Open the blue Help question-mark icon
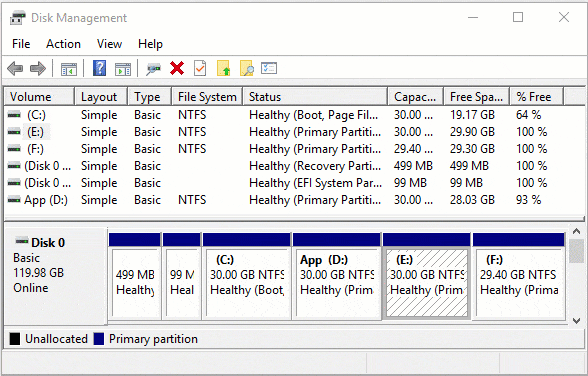588x376 pixels. pos(99,68)
